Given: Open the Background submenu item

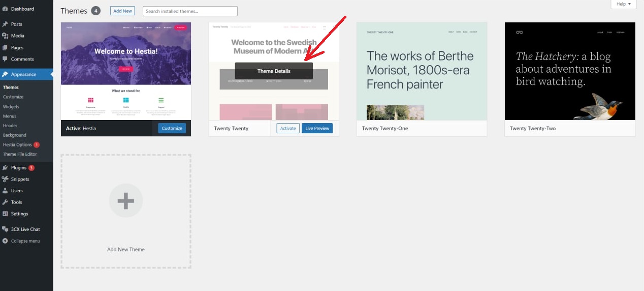Looking at the screenshot, I should click(x=15, y=135).
